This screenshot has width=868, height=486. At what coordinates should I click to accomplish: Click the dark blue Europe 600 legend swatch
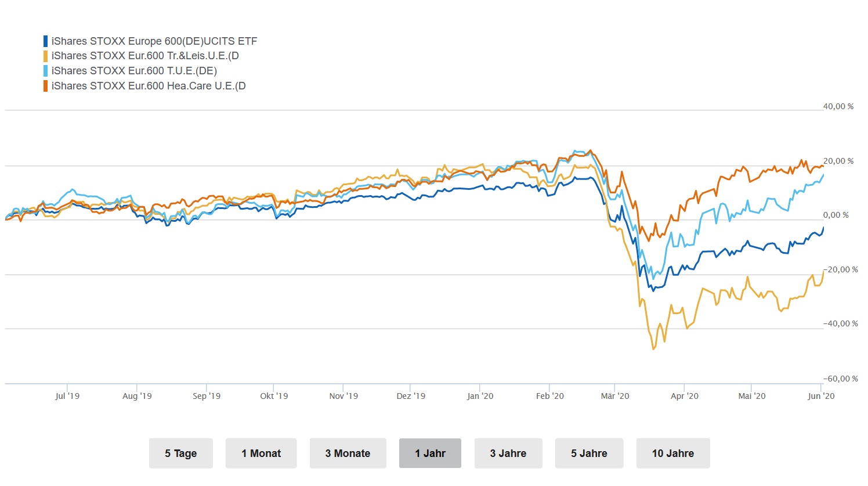(46, 41)
